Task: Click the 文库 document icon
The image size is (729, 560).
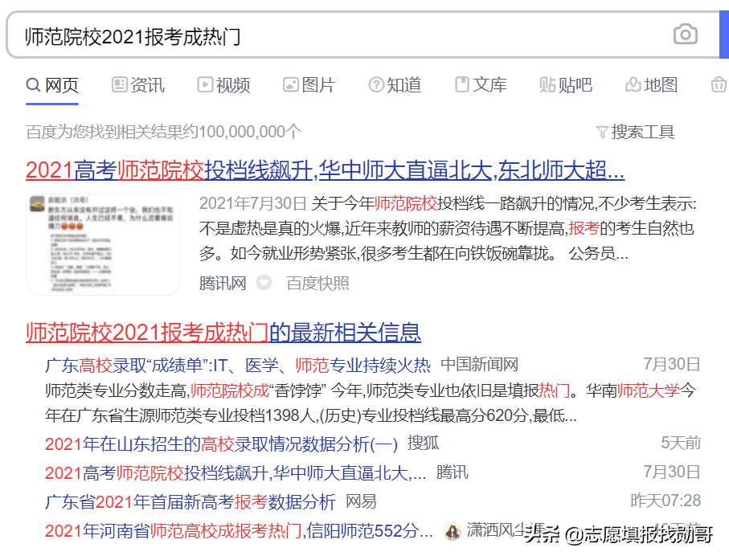Action: pos(461,84)
